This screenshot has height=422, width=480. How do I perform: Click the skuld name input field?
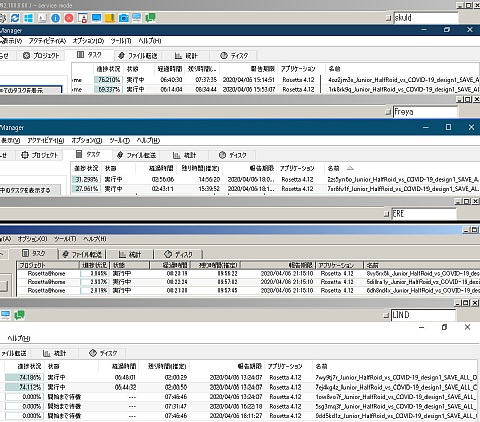click(x=426, y=18)
